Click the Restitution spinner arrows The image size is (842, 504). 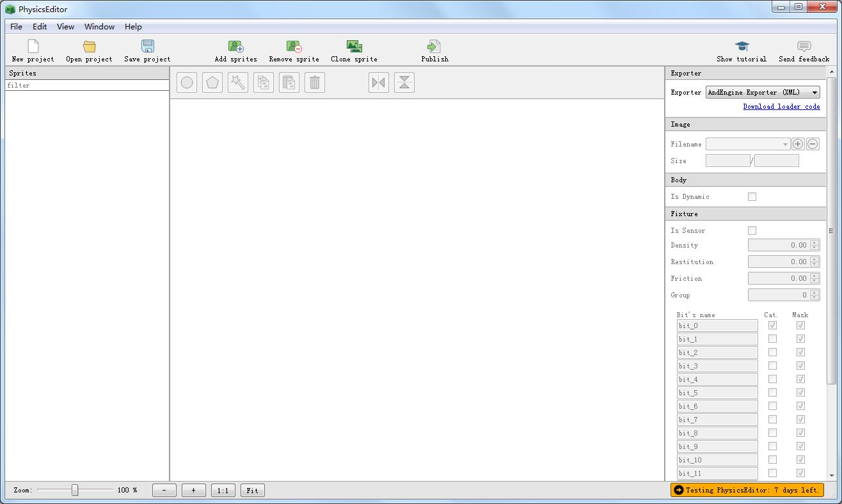point(814,262)
